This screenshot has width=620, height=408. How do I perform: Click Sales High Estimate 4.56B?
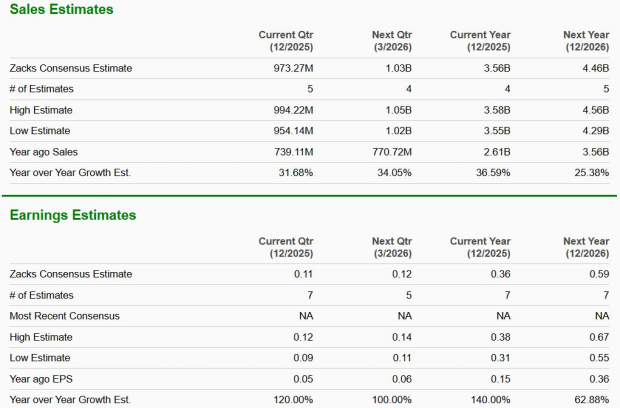pos(595,110)
